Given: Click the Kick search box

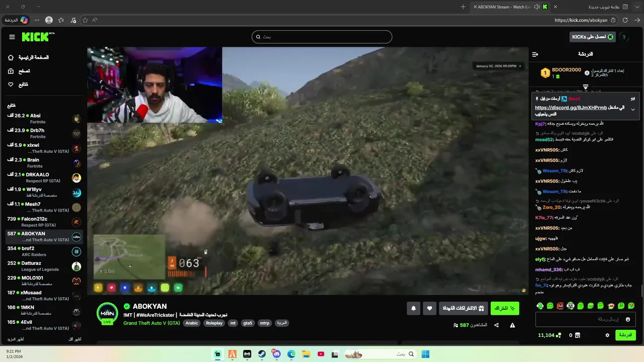Looking at the screenshot, I should click(x=322, y=37).
